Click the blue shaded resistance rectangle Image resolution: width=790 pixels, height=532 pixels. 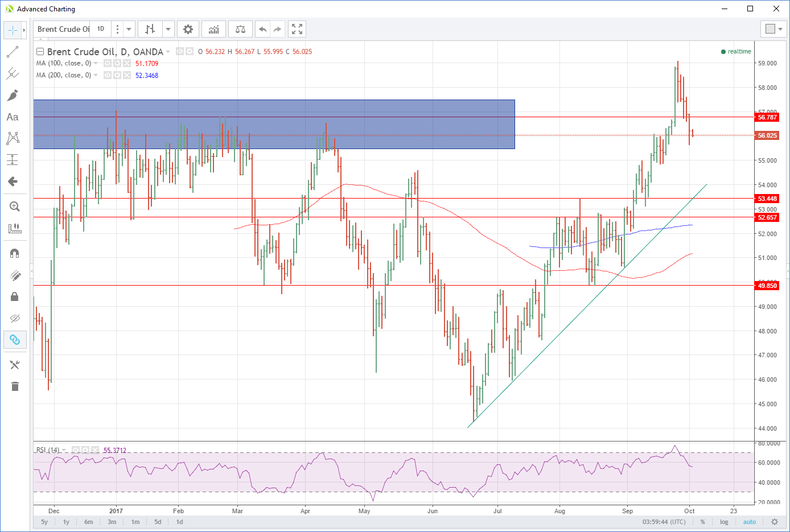point(274,125)
